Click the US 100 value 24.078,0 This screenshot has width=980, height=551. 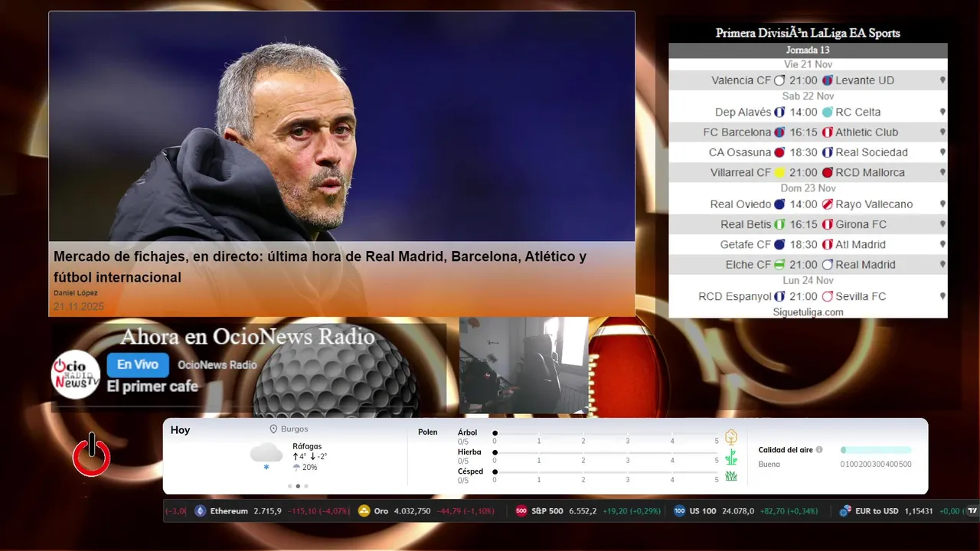coord(738,511)
